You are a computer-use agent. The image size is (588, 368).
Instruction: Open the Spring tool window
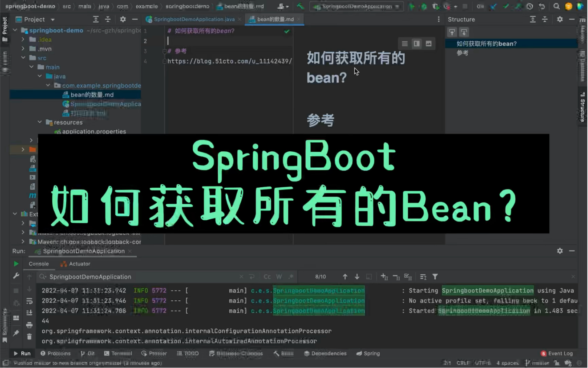(368, 354)
